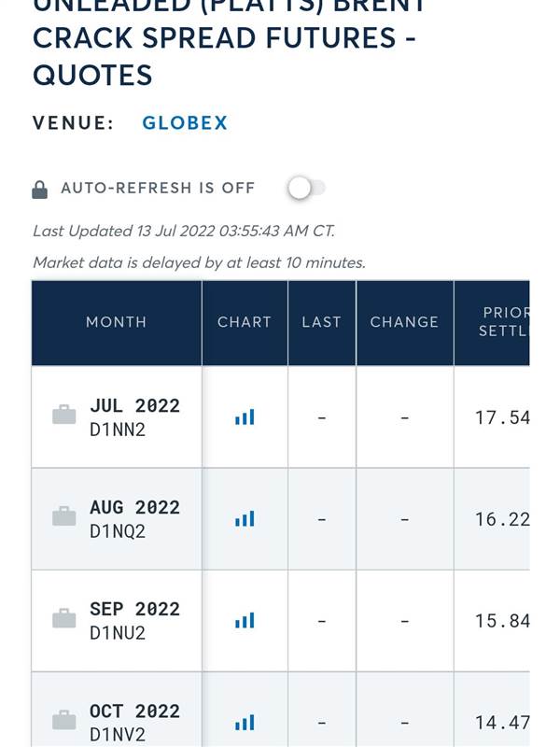The height and width of the screenshot is (747, 560).
Task: Click the lock icon next to auto-refresh
Action: coord(39,190)
